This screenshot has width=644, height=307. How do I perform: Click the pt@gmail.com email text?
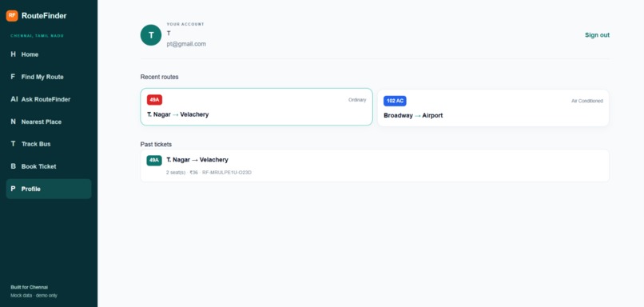pos(186,44)
